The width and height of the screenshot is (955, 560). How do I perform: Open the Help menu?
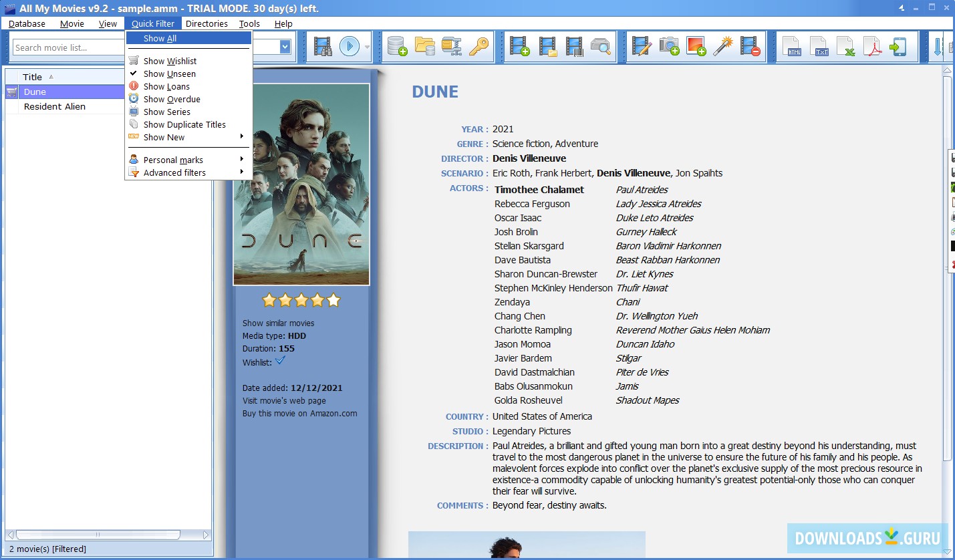(x=283, y=23)
